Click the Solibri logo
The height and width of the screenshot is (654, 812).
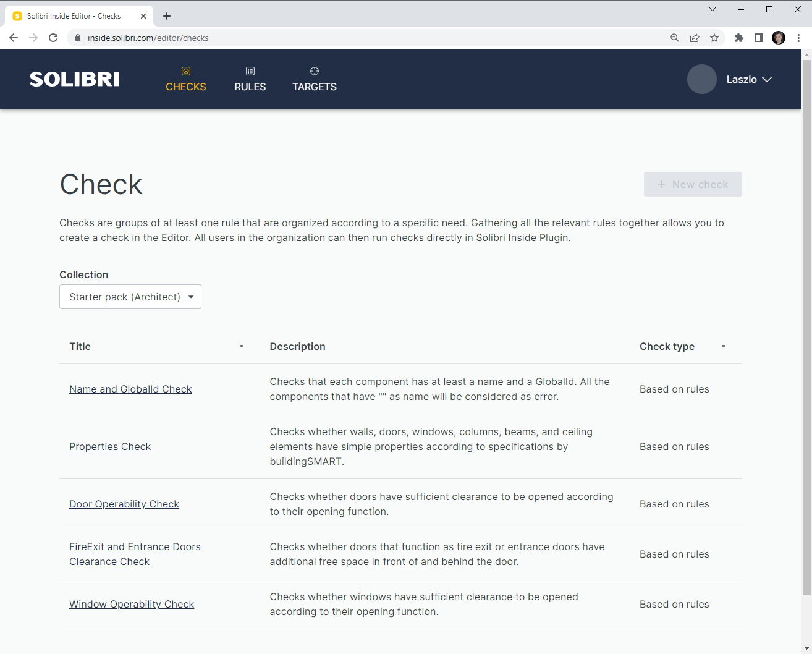[x=75, y=79]
